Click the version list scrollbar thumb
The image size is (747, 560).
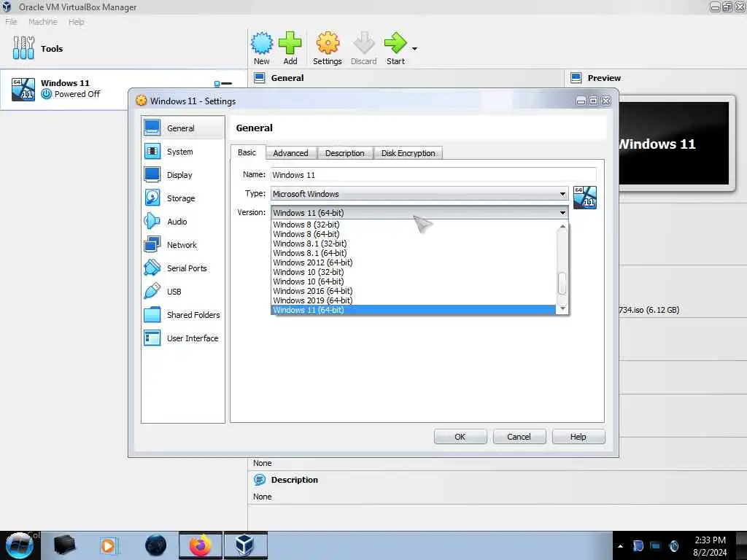(562, 284)
